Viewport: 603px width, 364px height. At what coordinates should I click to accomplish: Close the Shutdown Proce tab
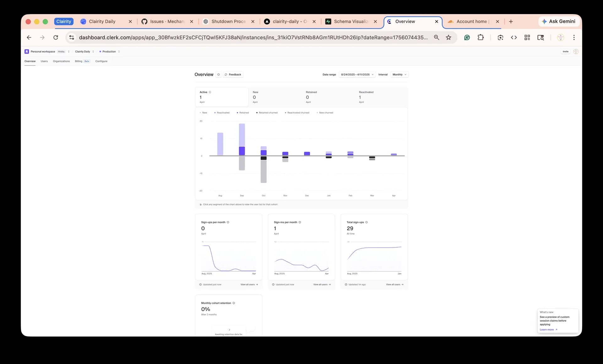click(x=253, y=21)
